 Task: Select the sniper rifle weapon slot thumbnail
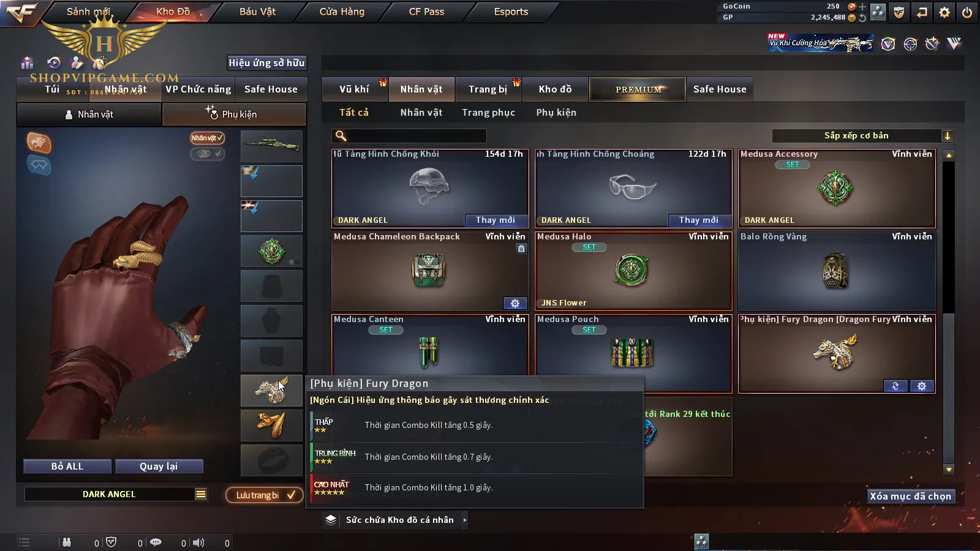pos(271,146)
